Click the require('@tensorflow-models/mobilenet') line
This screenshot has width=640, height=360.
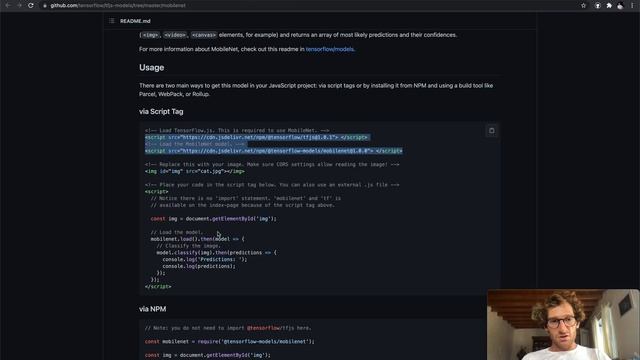(x=229, y=342)
